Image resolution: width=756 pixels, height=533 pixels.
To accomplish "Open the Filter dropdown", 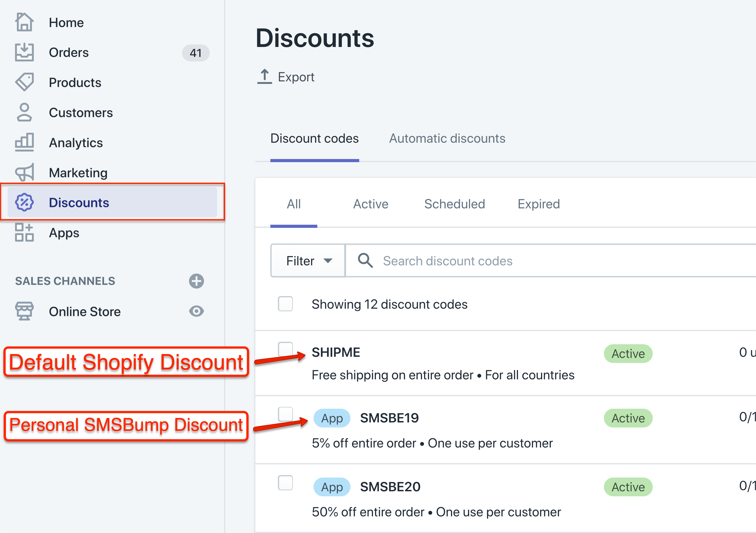I will pos(308,261).
